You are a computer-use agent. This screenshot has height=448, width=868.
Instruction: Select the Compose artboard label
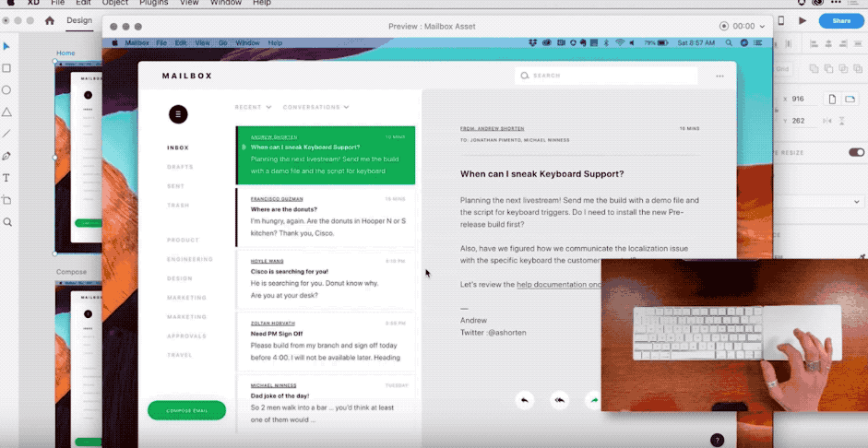[x=71, y=272]
